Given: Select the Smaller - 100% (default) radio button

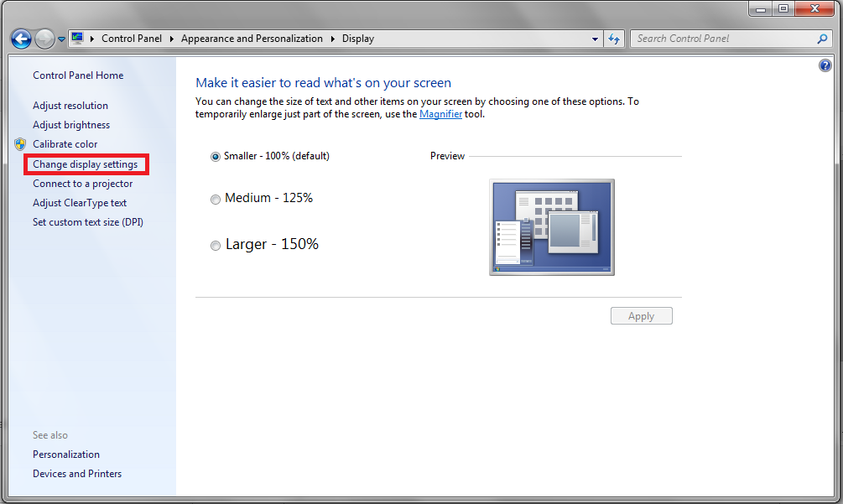Looking at the screenshot, I should (216, 157).
